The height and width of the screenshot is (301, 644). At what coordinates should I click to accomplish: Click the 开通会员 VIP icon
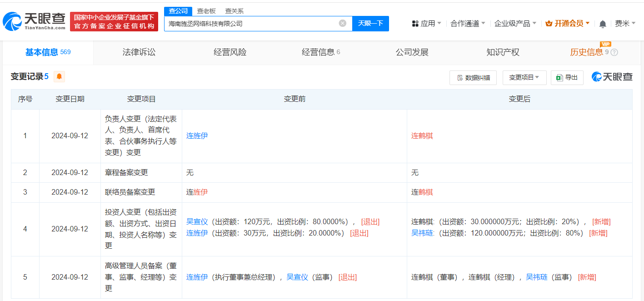coord(549,22)
